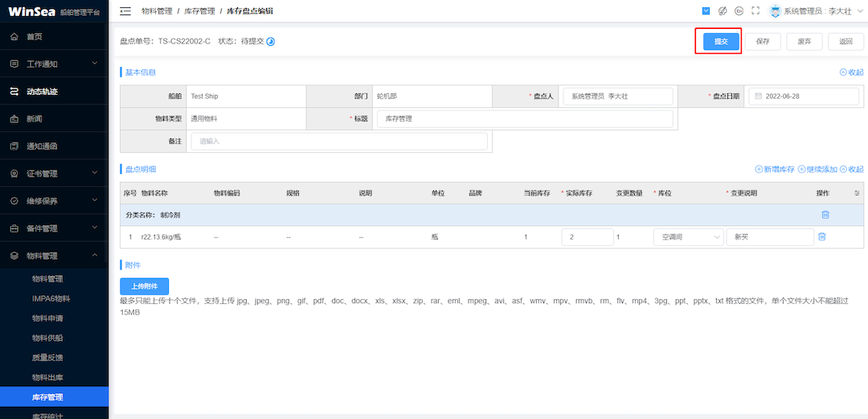Click the 新闻 icon in the sidebar

pos(14,118)
